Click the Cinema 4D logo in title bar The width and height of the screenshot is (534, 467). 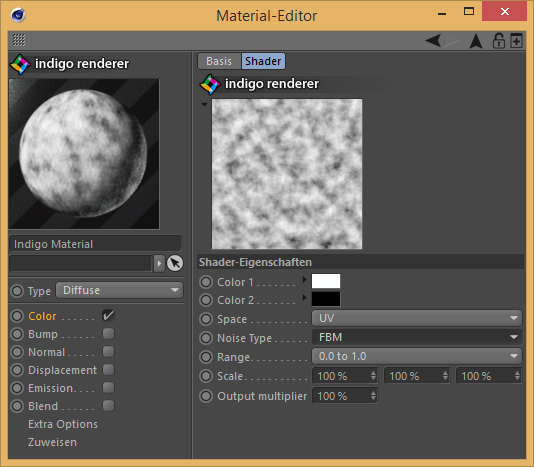click(x=18, y=15)
